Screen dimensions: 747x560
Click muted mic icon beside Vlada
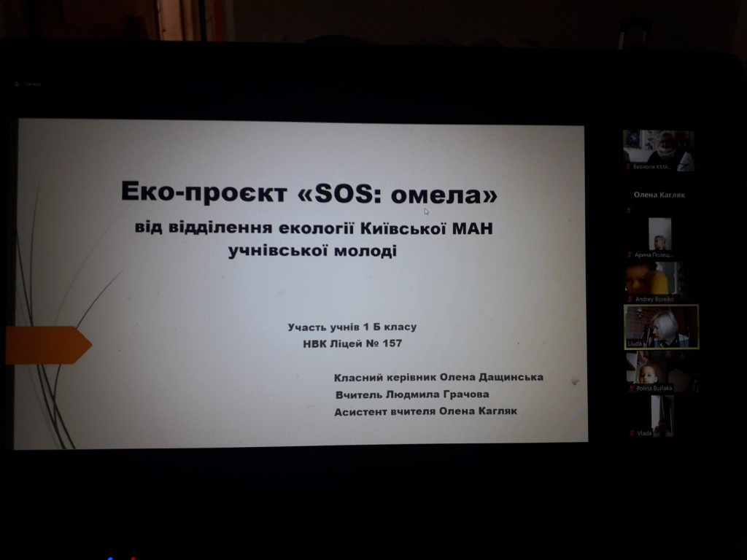[x=632, y=433]
